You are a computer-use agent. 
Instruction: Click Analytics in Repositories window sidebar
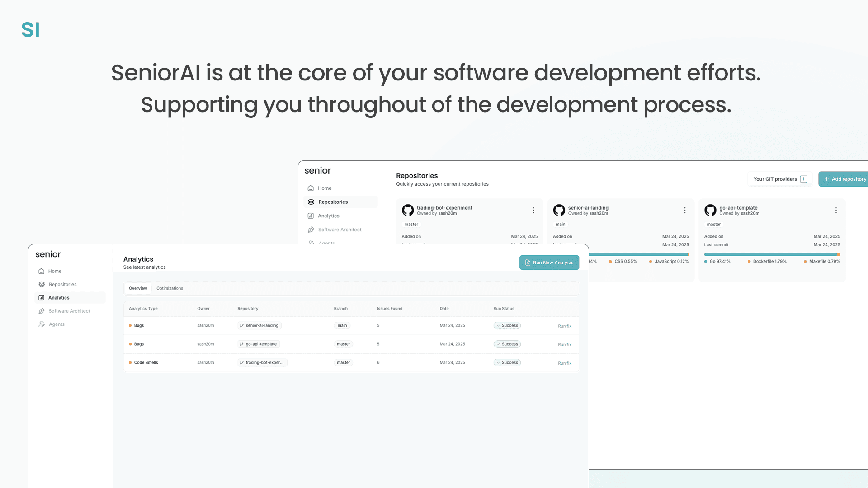329,216
